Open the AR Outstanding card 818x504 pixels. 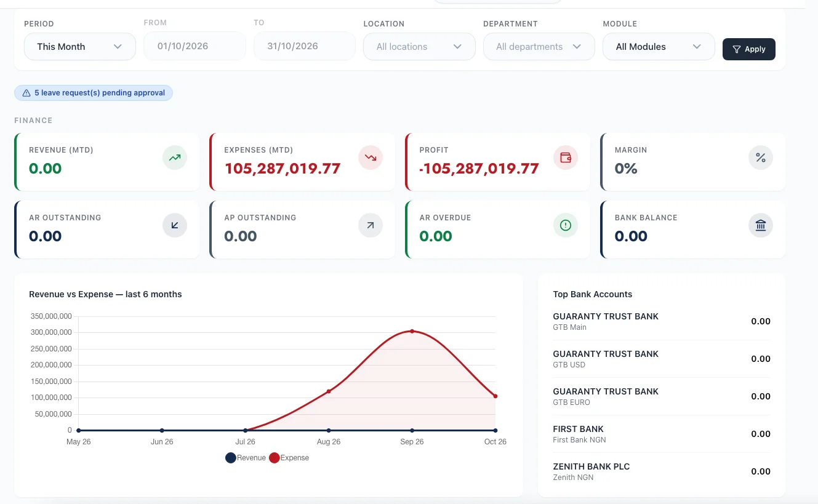tap(107, 230)
